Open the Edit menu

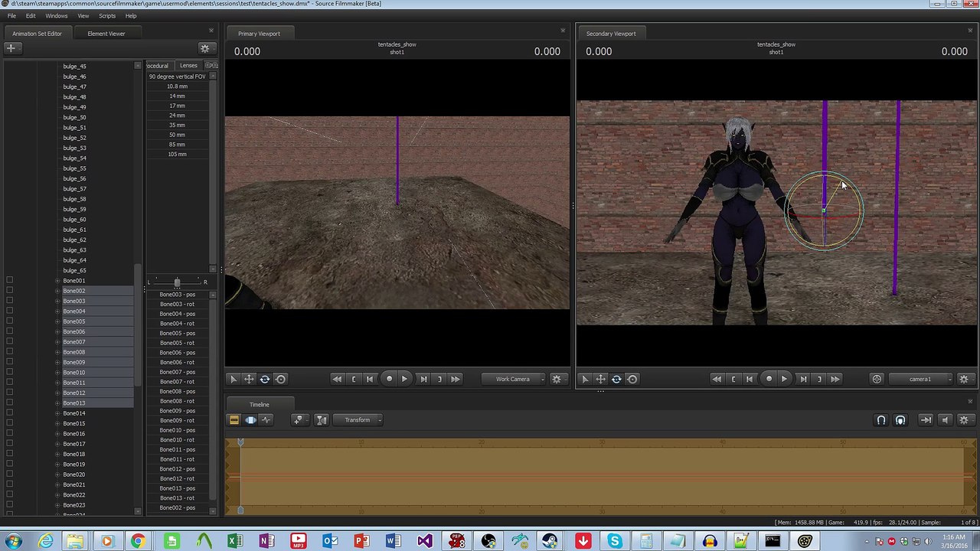pyautogui.click(x=31, y=15)
